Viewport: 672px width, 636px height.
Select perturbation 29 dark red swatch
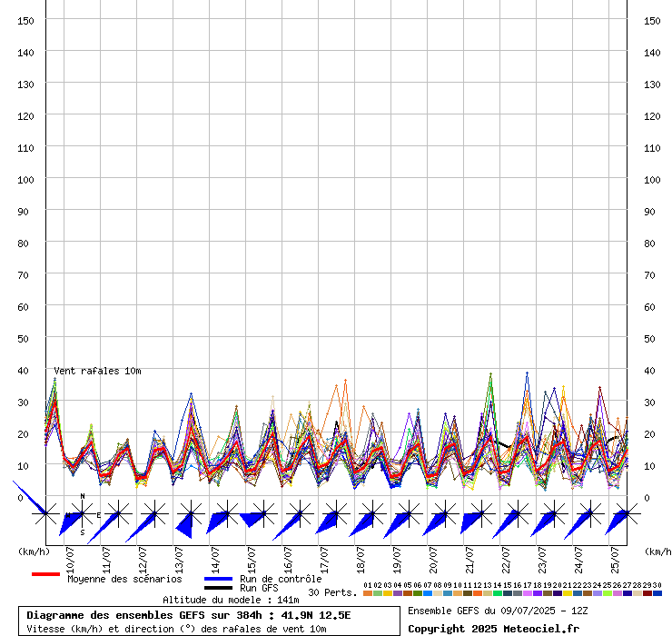click(x=647, y=593)
